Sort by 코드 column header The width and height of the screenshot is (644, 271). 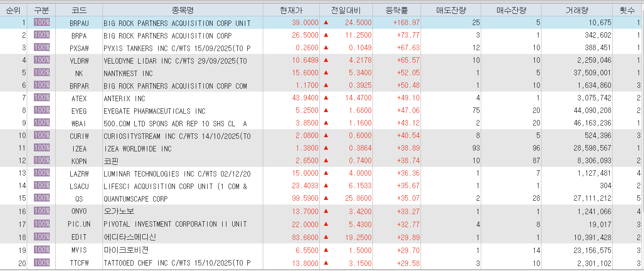coord(79,10)
